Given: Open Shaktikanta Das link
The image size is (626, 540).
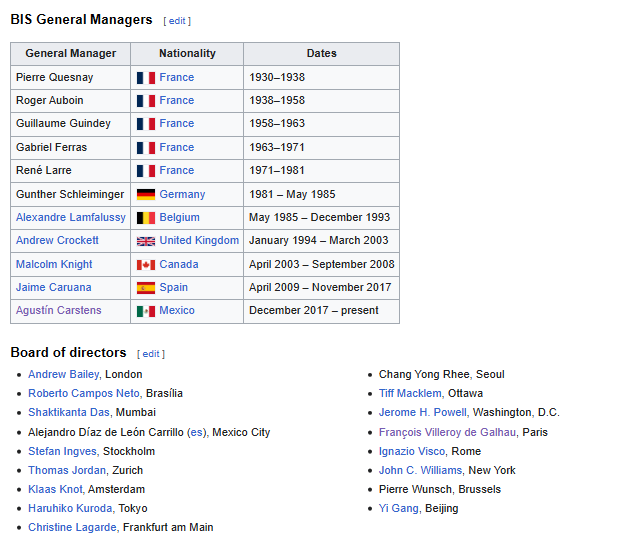Looking at the screenshot, I should [69, 412].
